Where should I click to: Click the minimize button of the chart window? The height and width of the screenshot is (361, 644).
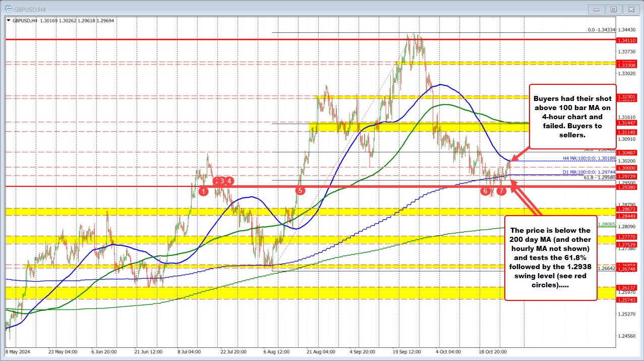596,9
